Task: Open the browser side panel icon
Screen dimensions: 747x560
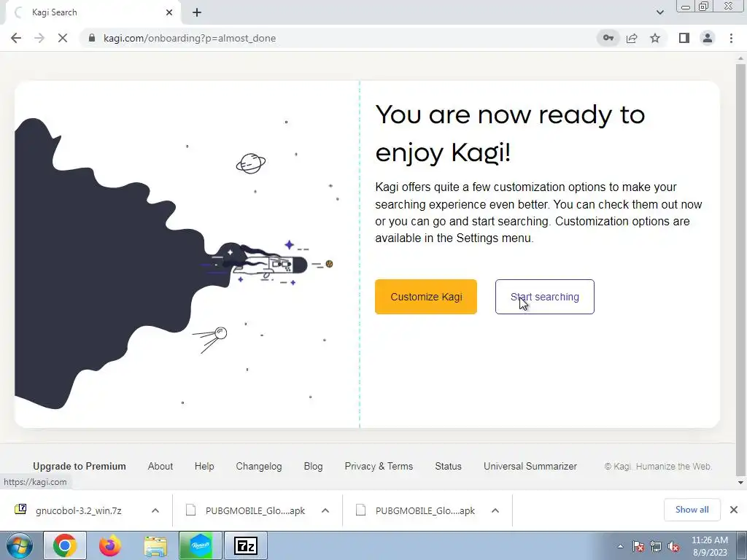Action: click(x=684, y=38)
